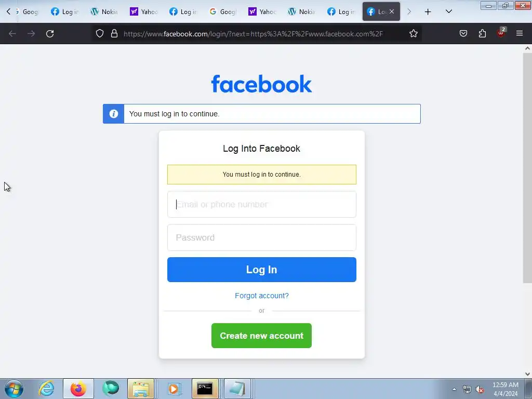
Task: Restore down the Firefox window
Action: click(x=506, y=5)
